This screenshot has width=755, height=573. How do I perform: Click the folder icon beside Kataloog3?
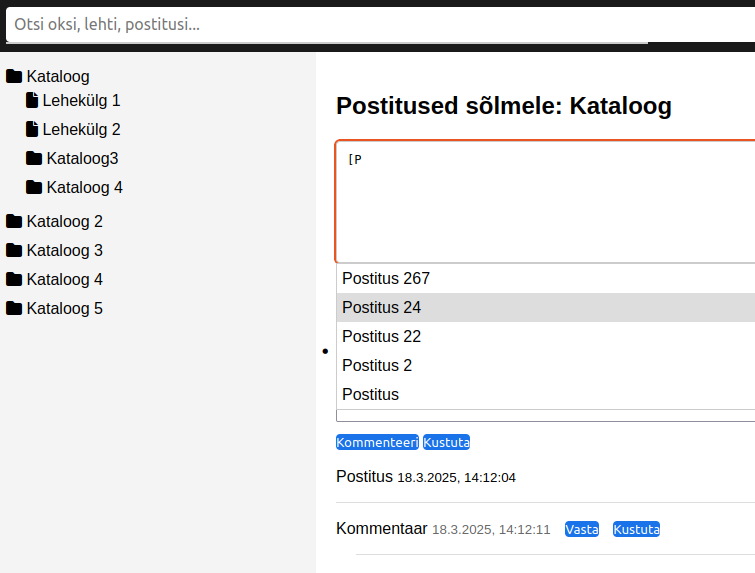(x=34, y=158)
